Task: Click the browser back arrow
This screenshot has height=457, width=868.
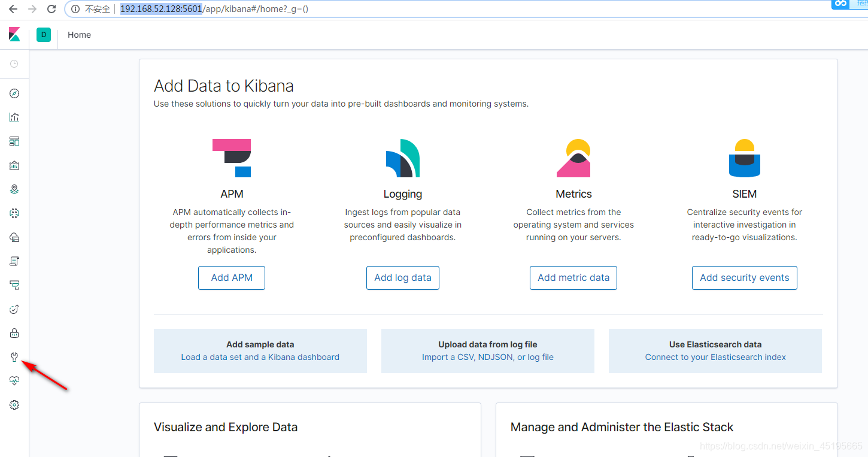Action: 13,9
